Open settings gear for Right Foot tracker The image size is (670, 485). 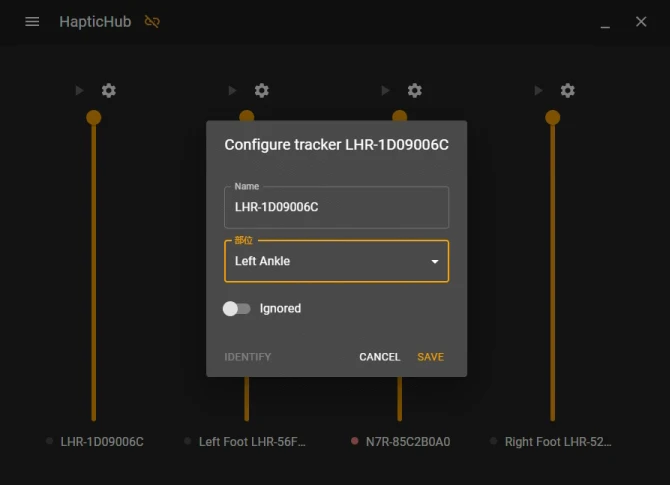click(x=567, y=91)
